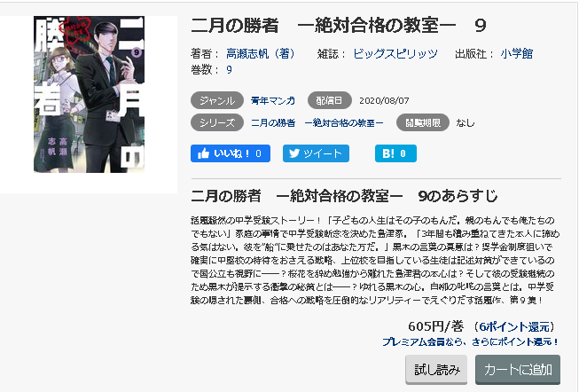The width and height of the screenshot is (579, 392).
Task: Open publisher link 小学館
Action: pyautogui.click(x=517, y=54)
